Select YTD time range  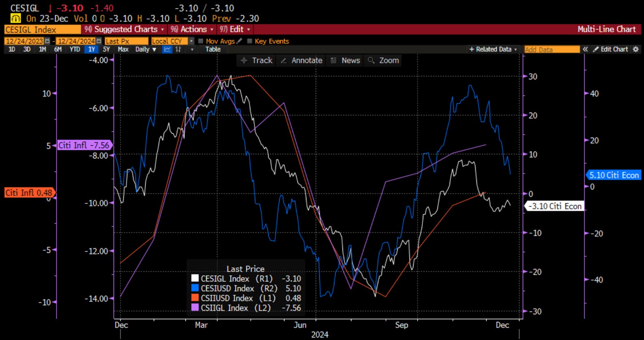coord(75,49)
